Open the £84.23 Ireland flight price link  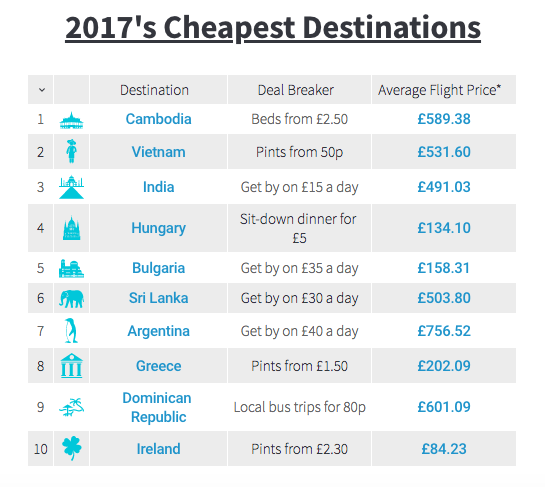[x=444, y=449]
